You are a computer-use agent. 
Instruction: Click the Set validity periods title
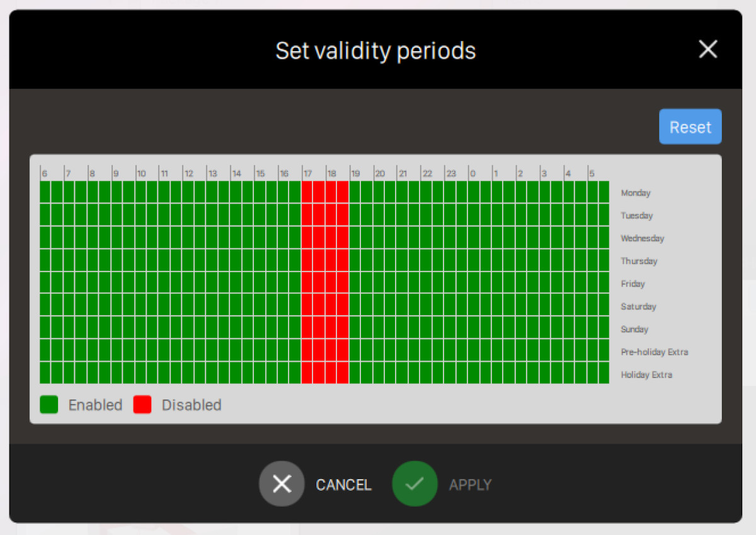click(x=375, y=50)
